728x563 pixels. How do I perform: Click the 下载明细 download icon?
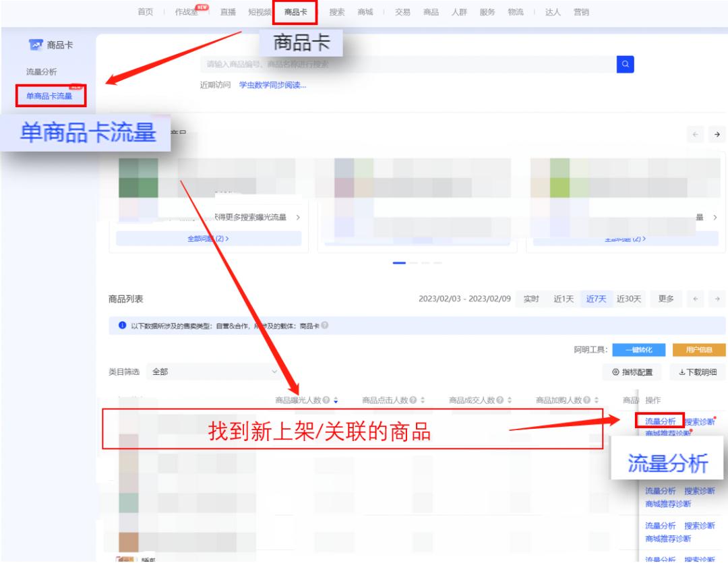[x=681, y=372]
